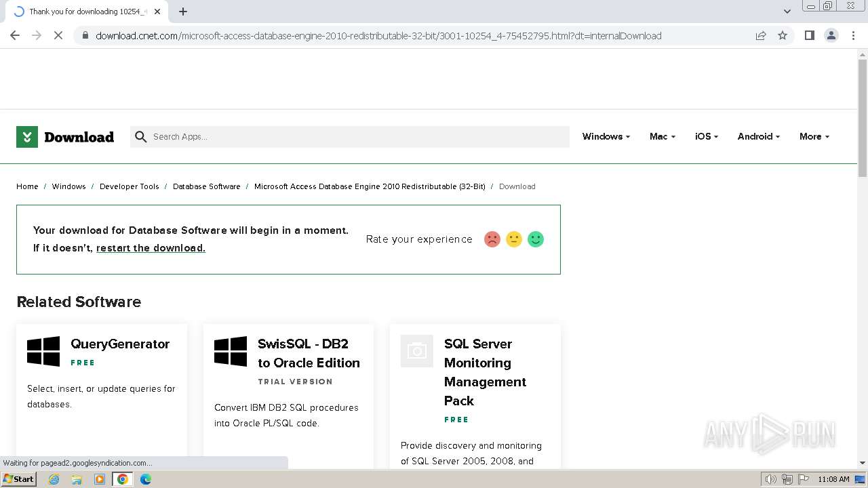The height and width of the screenshot is (488, 868).
Task: Go back to the previous page
Action: click(x=15, y=35)
